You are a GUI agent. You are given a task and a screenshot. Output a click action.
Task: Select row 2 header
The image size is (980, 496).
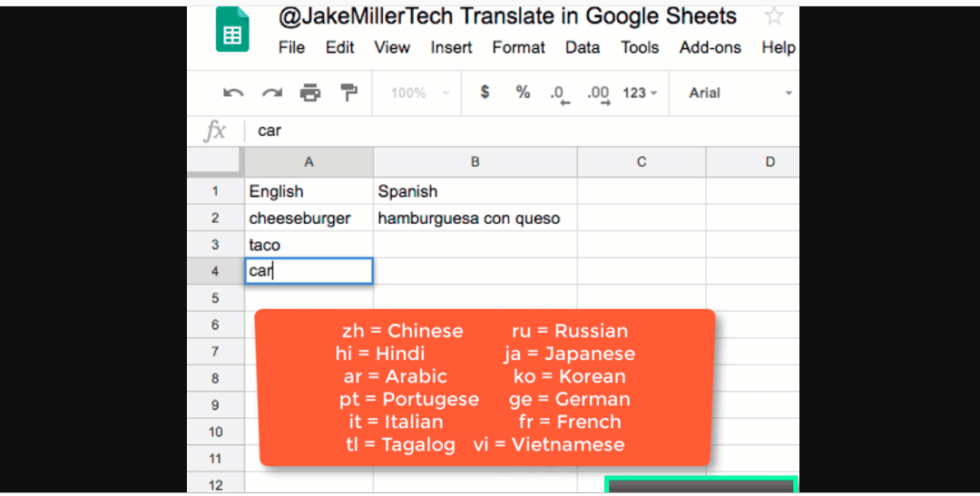point(216,218)
